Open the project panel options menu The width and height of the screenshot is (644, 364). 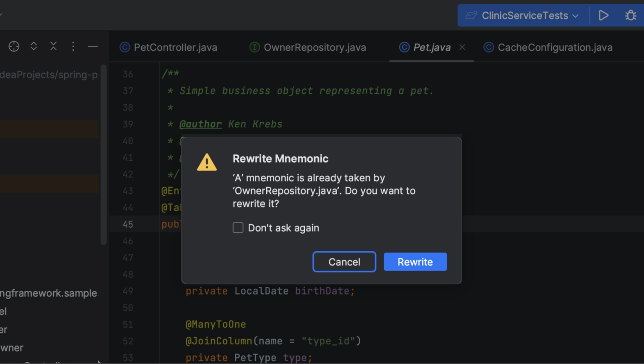(73, 46)
